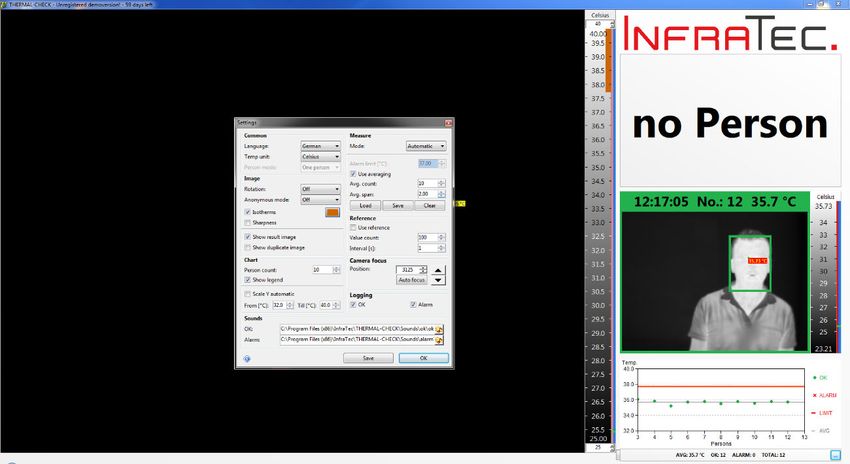Confirm settings with the OK button
Image resolution: width=850 pixels, height=464 pixels.
click(x=423, y=358)
